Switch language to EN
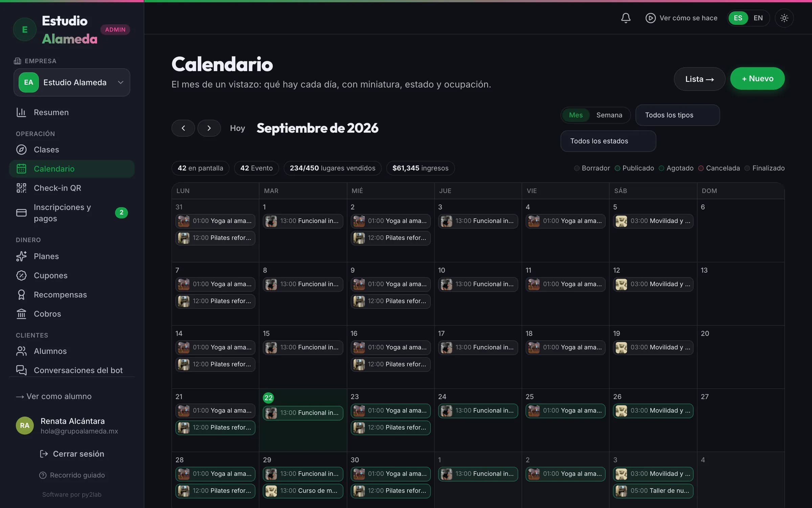812x508 pixels. coord(758,18)
